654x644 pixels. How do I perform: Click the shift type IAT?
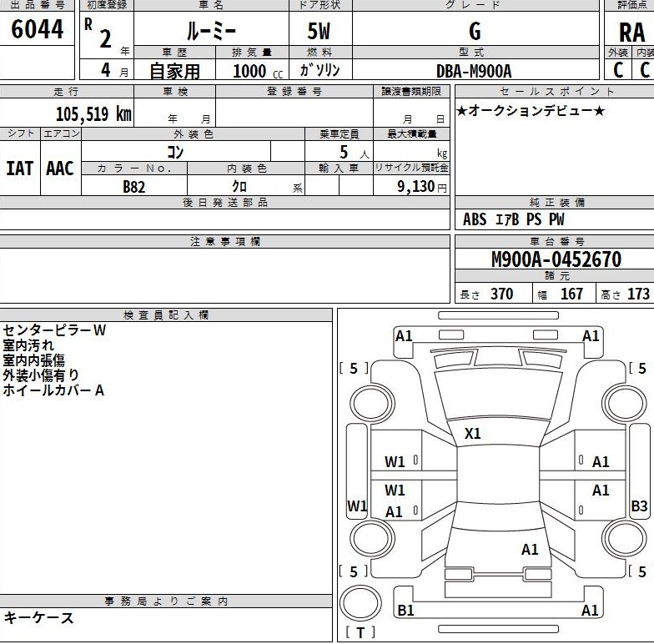[20, 169]
